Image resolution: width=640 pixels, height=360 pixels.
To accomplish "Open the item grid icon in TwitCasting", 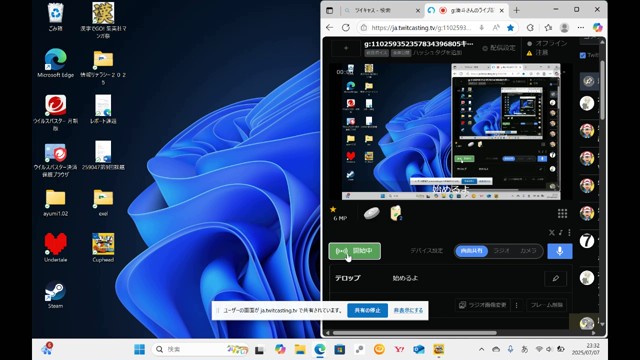I will click(562, 213).
